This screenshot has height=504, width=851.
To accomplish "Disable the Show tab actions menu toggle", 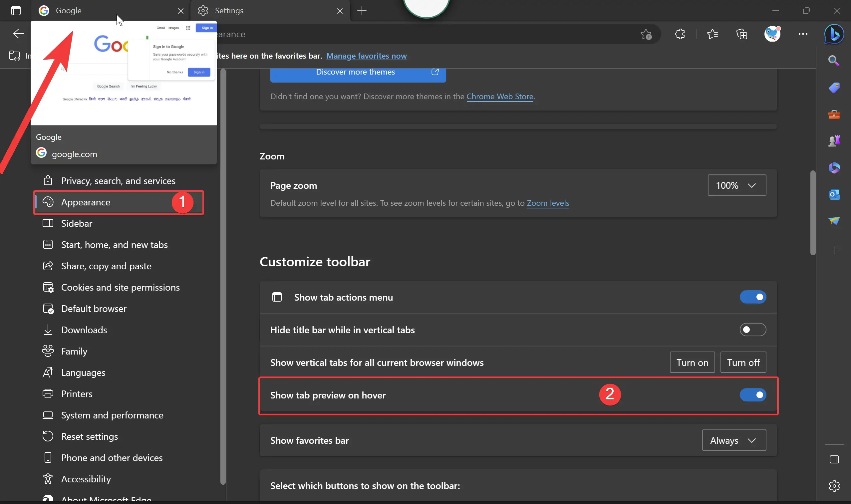I will pos(753,297).
